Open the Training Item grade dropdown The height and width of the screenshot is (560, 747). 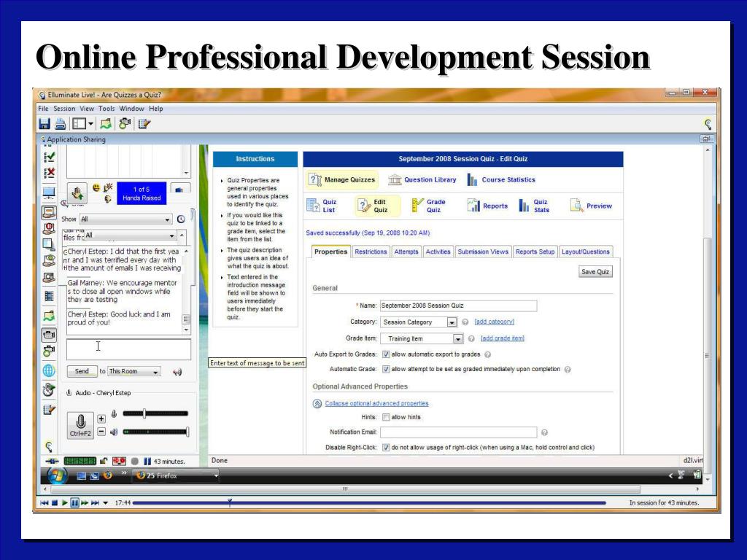click(x=459, y=338)
